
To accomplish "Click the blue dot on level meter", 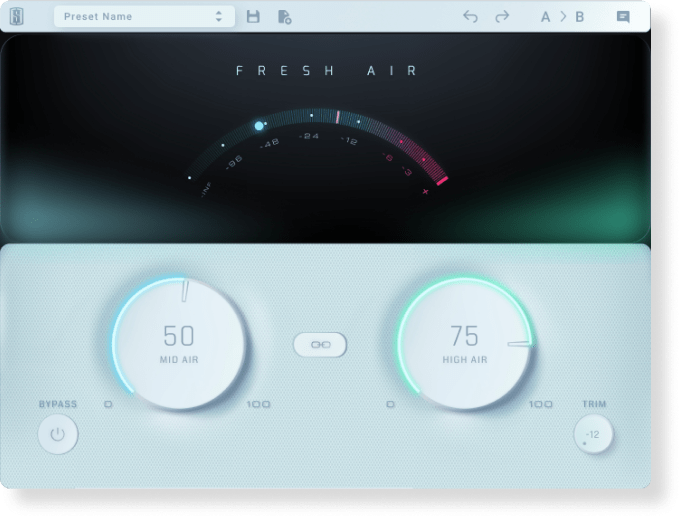I will point(259,126).
